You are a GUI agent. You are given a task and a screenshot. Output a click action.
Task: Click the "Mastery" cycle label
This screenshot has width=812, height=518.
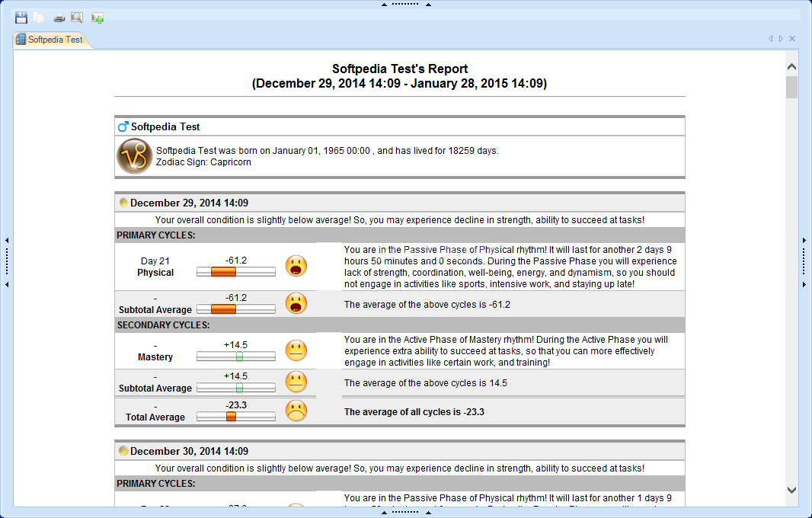(155, 357)
